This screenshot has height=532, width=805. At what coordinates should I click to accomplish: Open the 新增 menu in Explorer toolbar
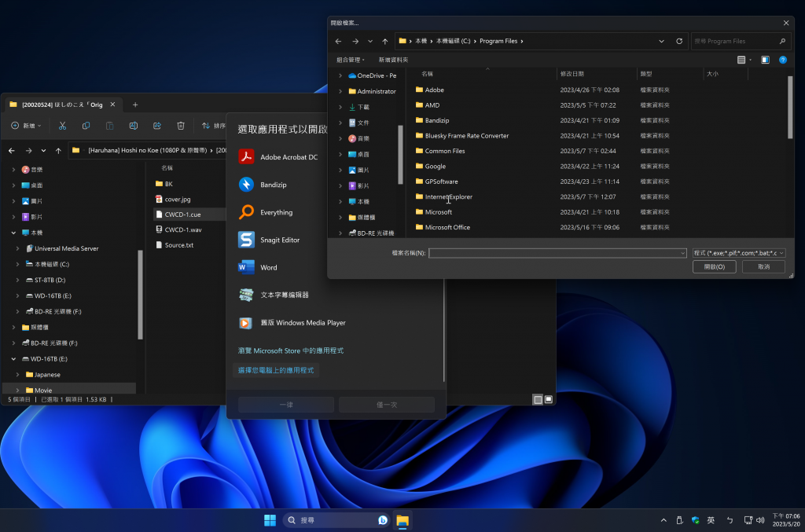[27, 126]
